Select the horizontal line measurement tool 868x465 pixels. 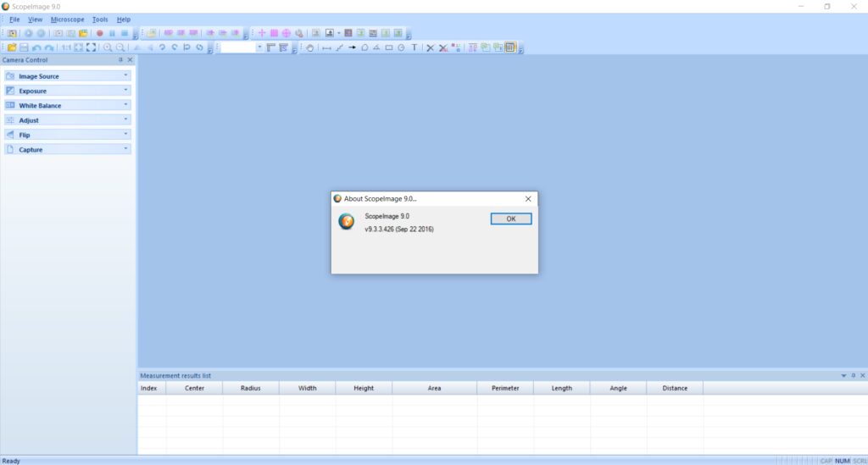(x=326, y=47)
